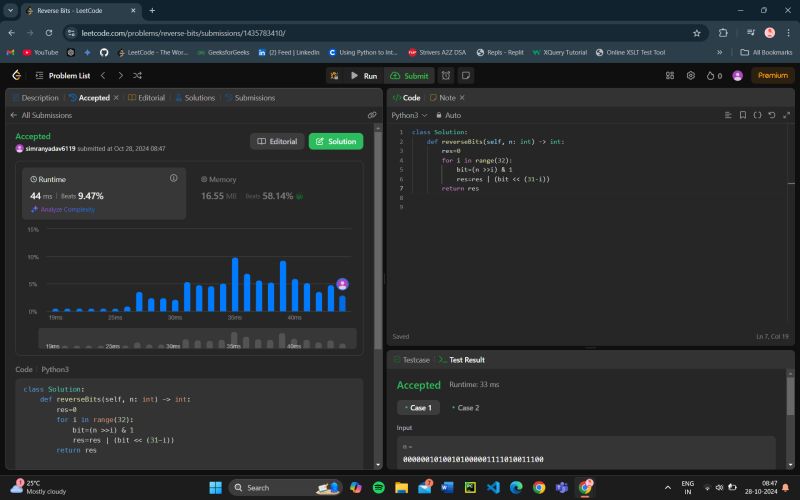The height and width of the screenshot is (500, 800).
Task: Switch to the Testcase tab
Action: 411,359
